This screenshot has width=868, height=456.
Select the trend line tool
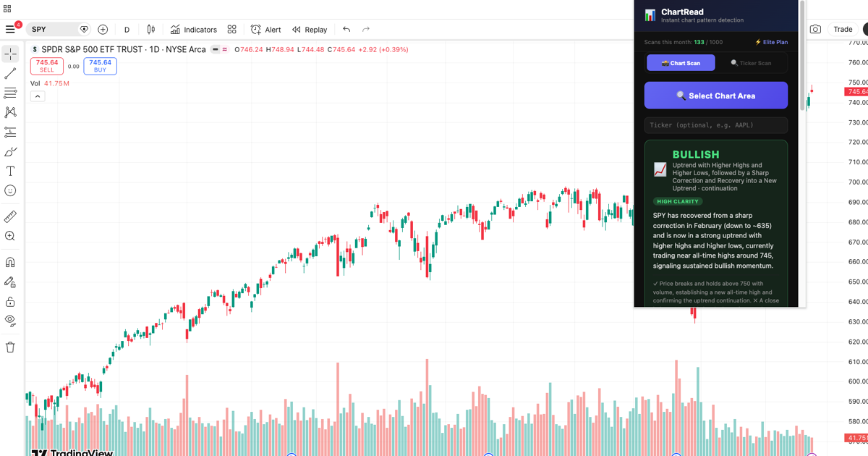(x=10, y=74)
